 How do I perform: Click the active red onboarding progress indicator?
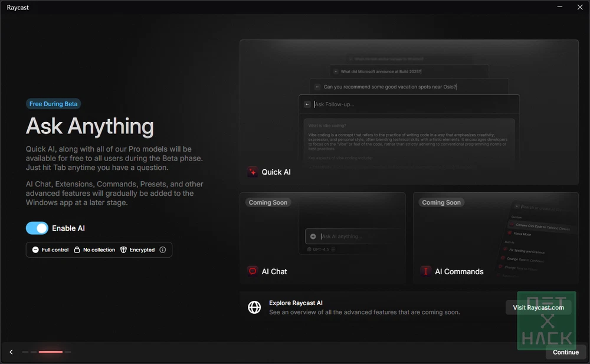(50, 352)
